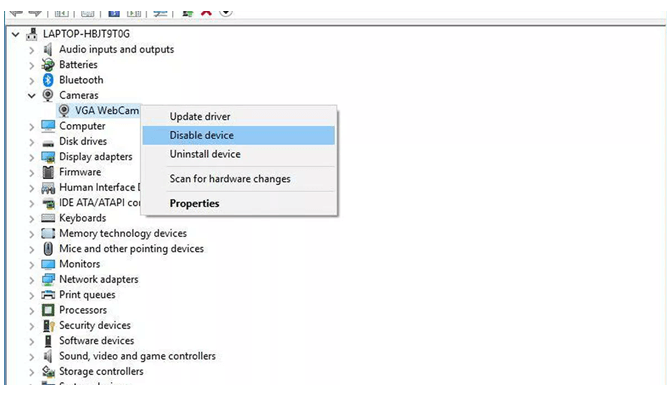
Task: Click the LAPTOP-HBJT9T0G computer icon
Action: (x=31, y=34)
